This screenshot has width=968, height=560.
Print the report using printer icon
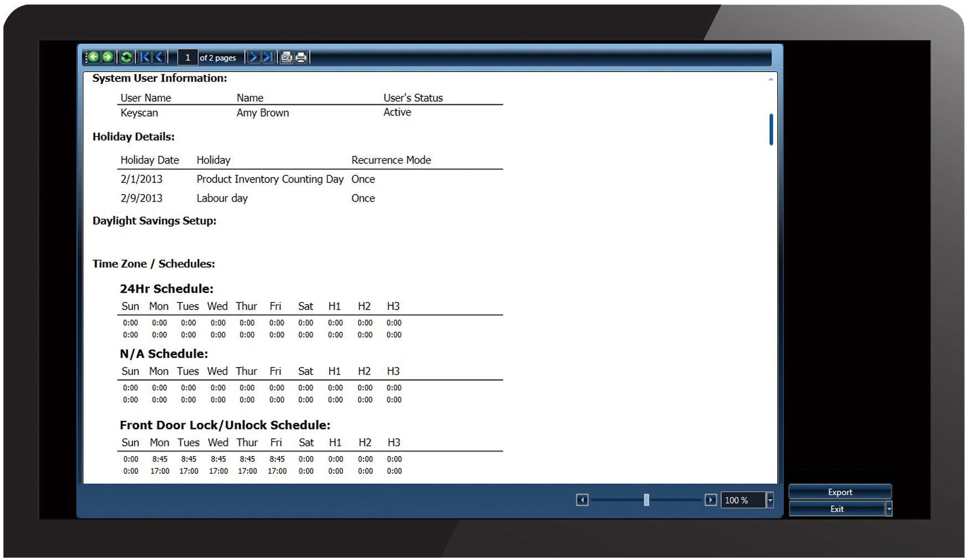tap(301, 57)
